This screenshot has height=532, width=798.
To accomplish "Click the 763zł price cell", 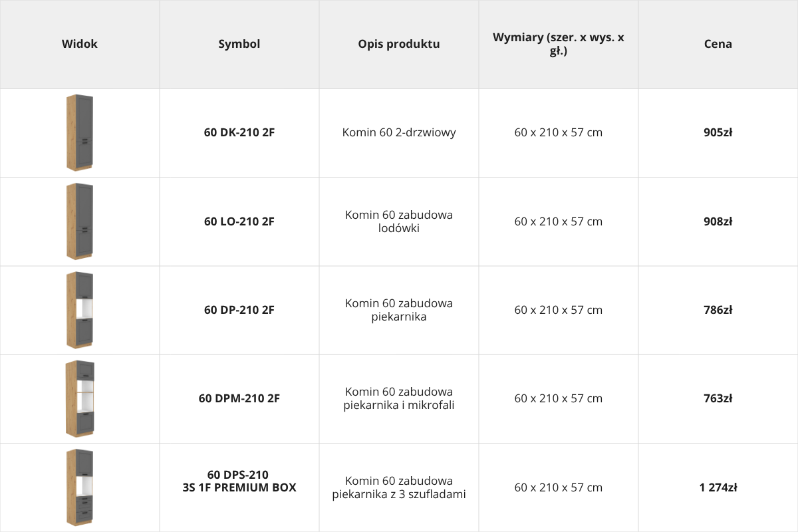I will point(718,398).
